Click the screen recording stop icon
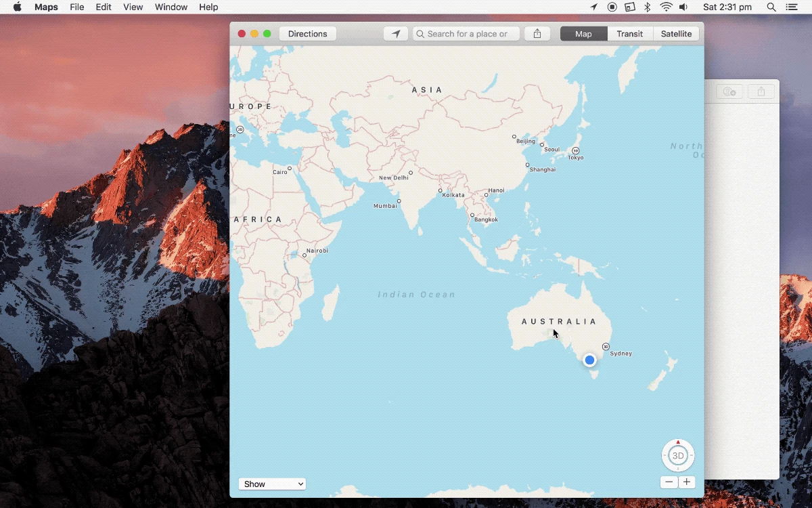The height and width of the screenshot is (508, 812). pyautogui.click(x=612, y=7)
